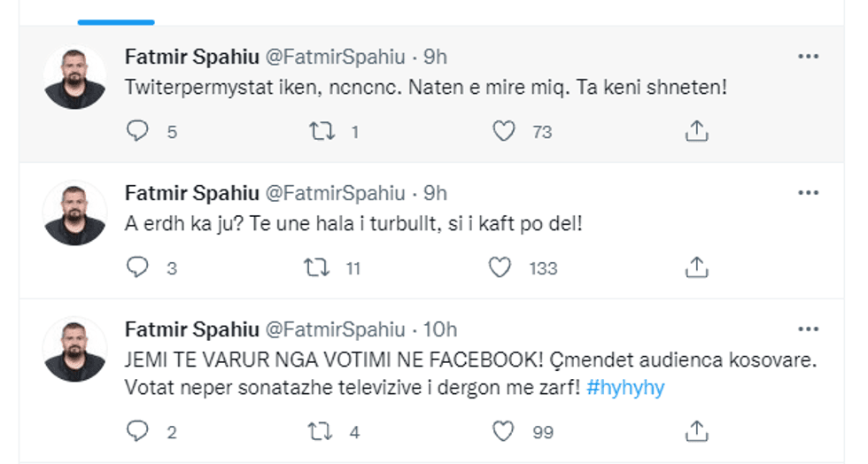868x464 pixels.
Task: Reply to the "Twiterpermystat iken" tweet
Action: click(x=137, y=131)
